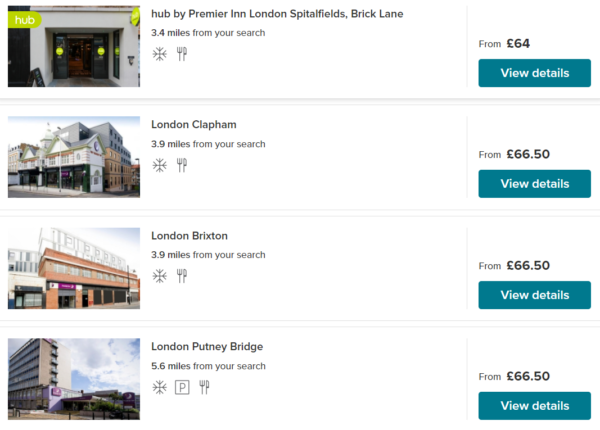Click the hub Spitalfields hotel photo
Image resolution: width=600 pixels, height=430 pixels.
tap(74, 46)
